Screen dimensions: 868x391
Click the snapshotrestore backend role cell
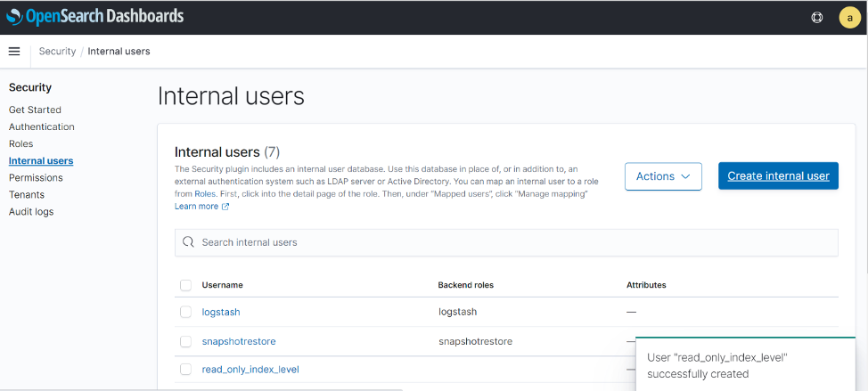point(476,341)
